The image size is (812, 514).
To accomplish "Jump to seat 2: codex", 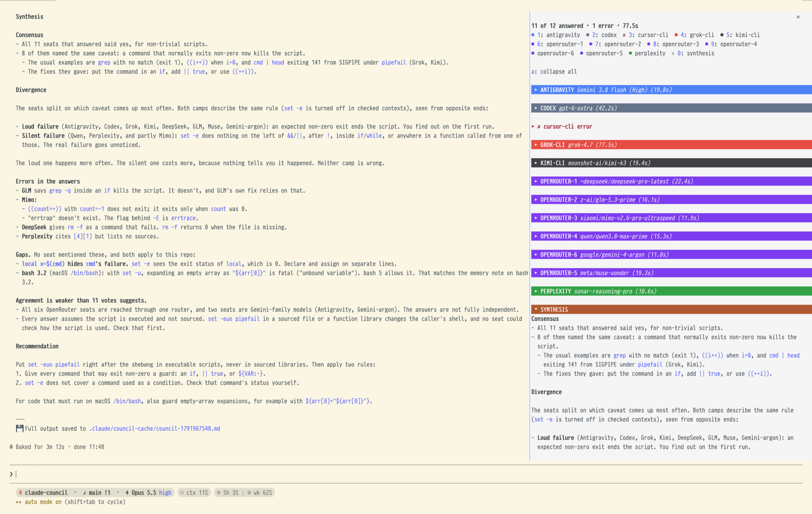I will tap(601, 35).
